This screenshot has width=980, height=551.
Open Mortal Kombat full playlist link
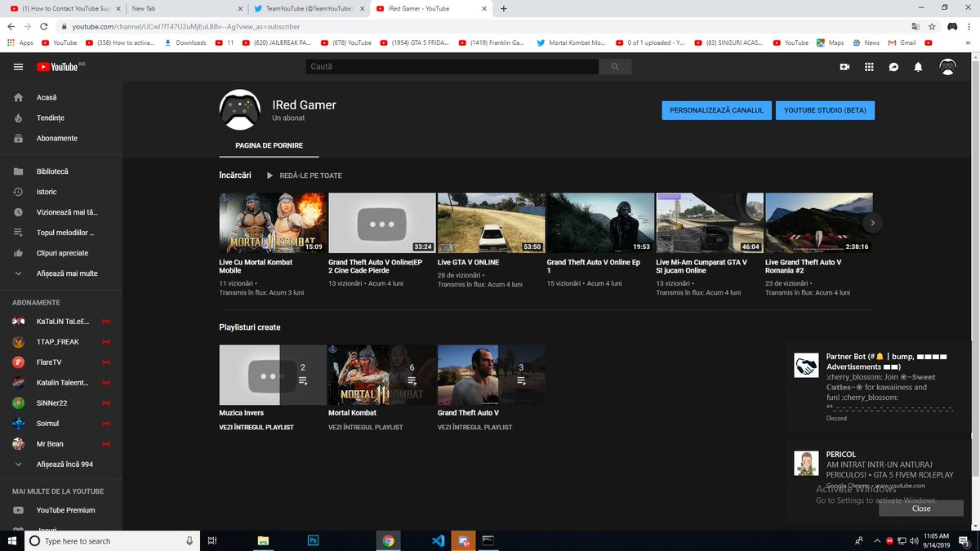click(x=365, y=428)
